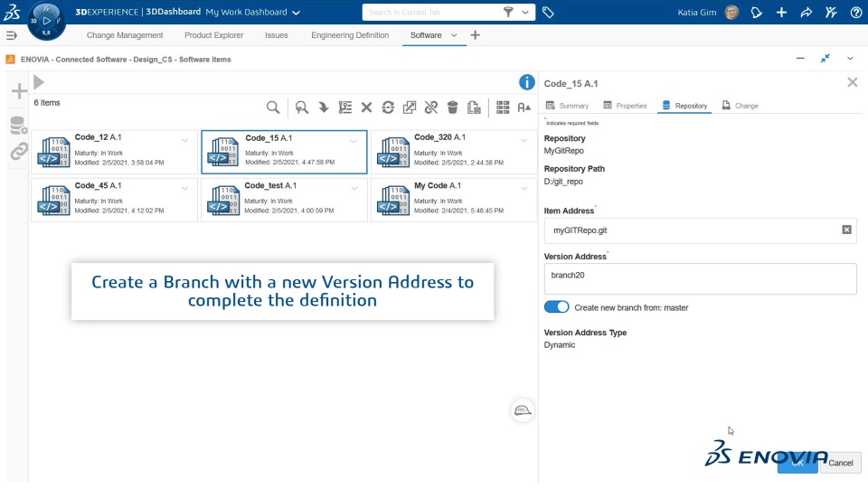The image size is (868, 488).
Task: Click the downward arrow toolbar icon
Action: pos(324,108)
